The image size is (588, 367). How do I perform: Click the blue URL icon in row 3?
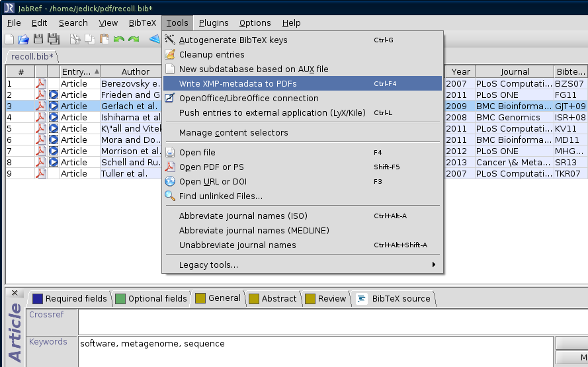tap(54, 106)
